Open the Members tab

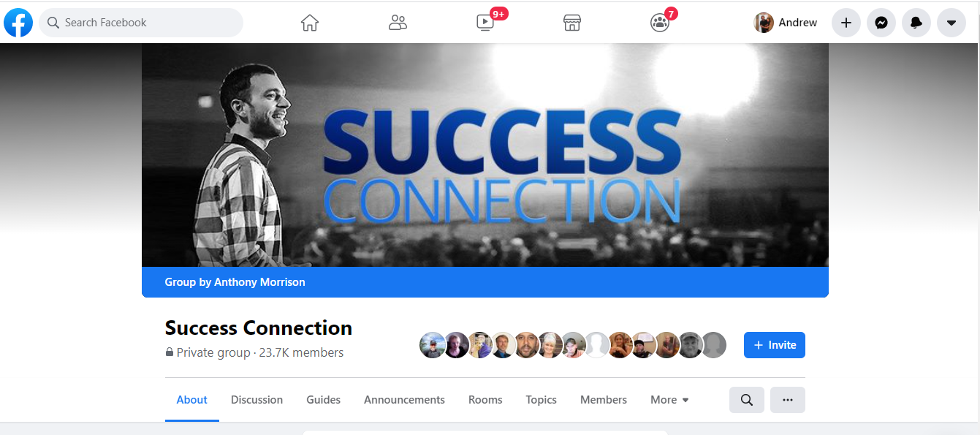pos(604,400)
